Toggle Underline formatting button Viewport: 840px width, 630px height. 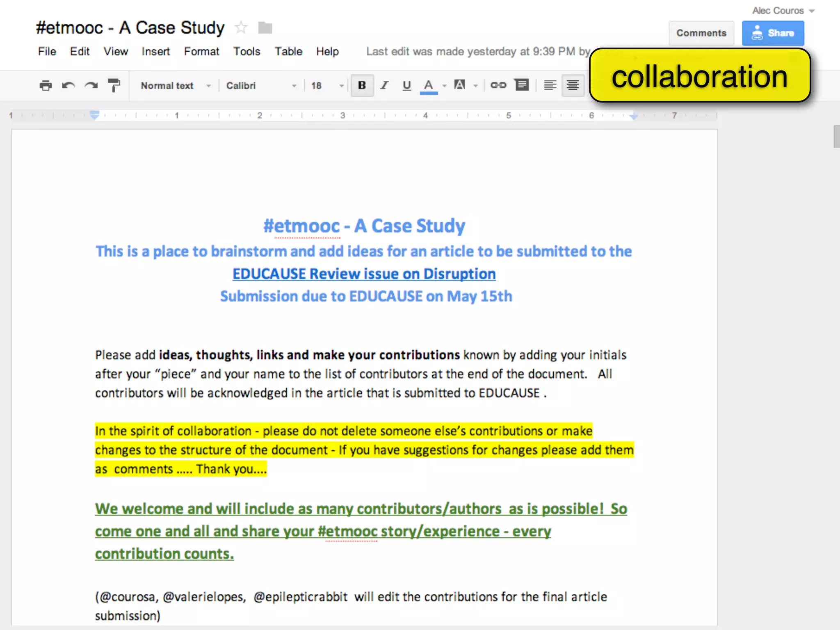(406, 85)
